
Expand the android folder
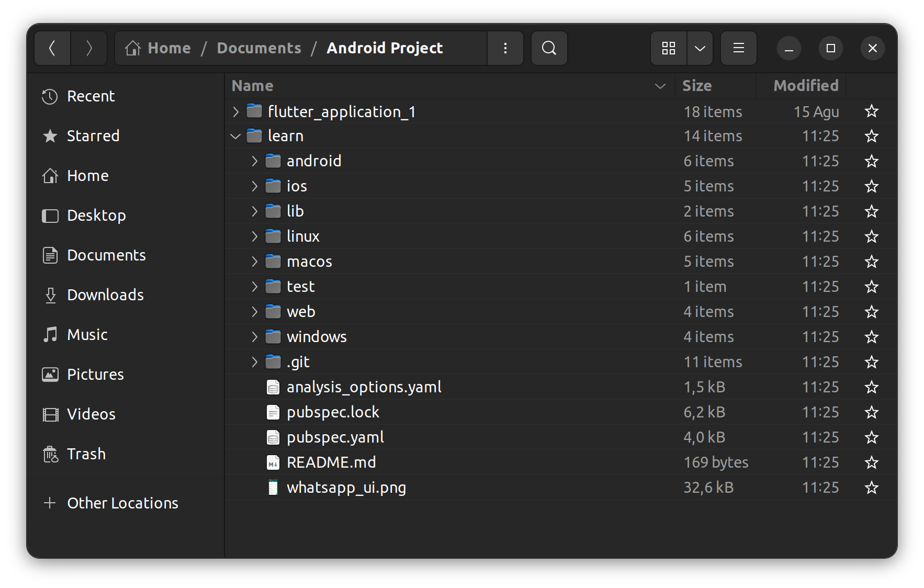(x=254, y=161)
